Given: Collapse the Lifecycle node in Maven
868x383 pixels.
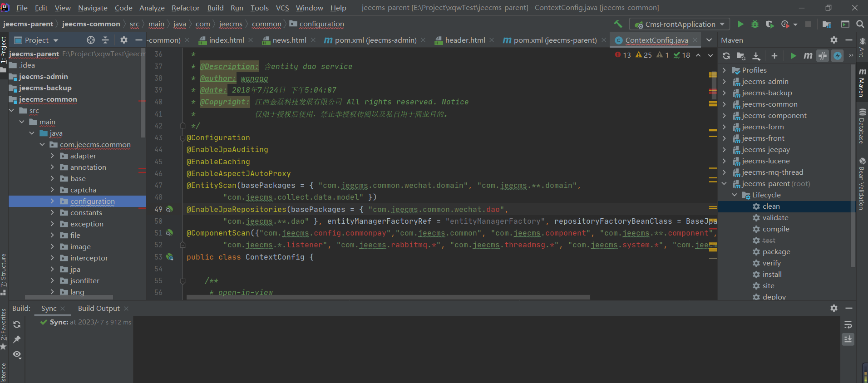Looking at the screenshot, I should pos(735,195).
